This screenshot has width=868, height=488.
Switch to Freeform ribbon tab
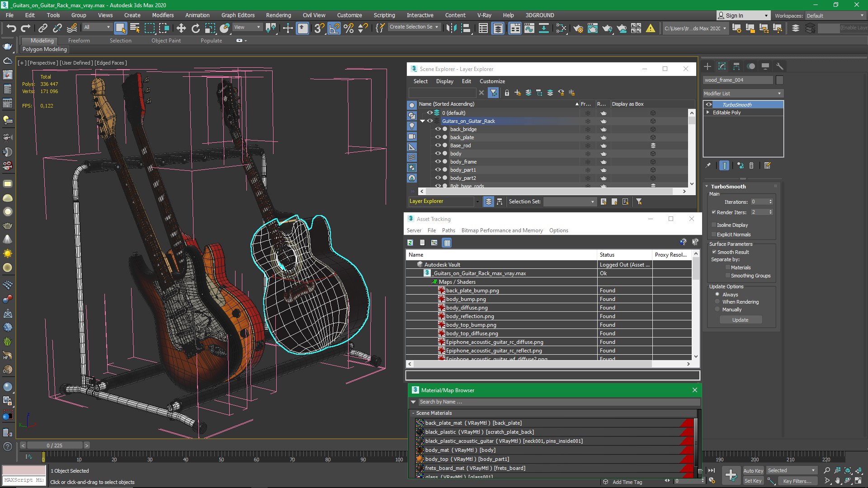pyautogui.click(x=79, y=41)
